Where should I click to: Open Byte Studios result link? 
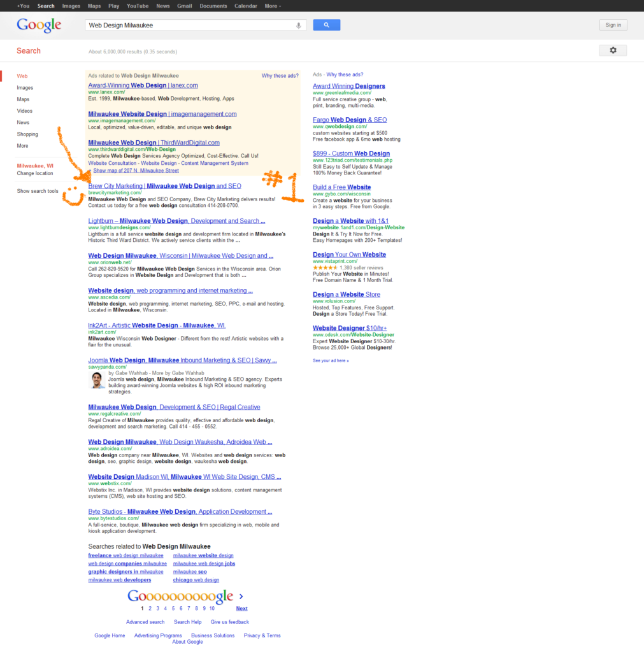[x=180, y=511]
